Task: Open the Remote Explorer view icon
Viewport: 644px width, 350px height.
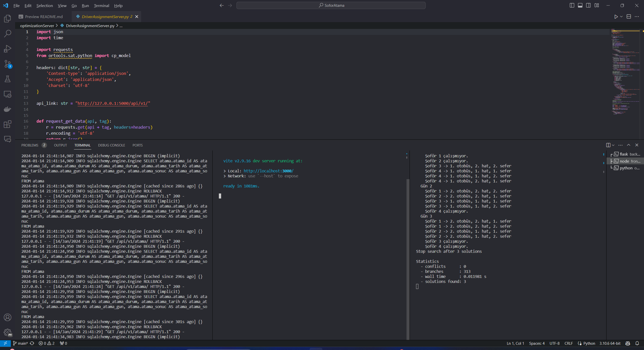Action: coord(8,94)
